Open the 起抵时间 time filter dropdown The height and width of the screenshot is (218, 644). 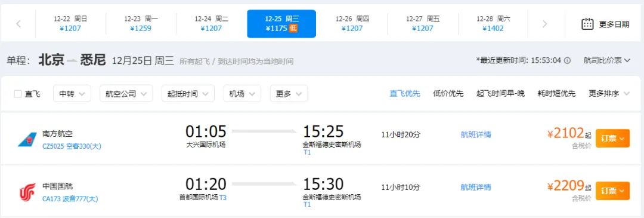pyautogui.click(x=188, y=93)
